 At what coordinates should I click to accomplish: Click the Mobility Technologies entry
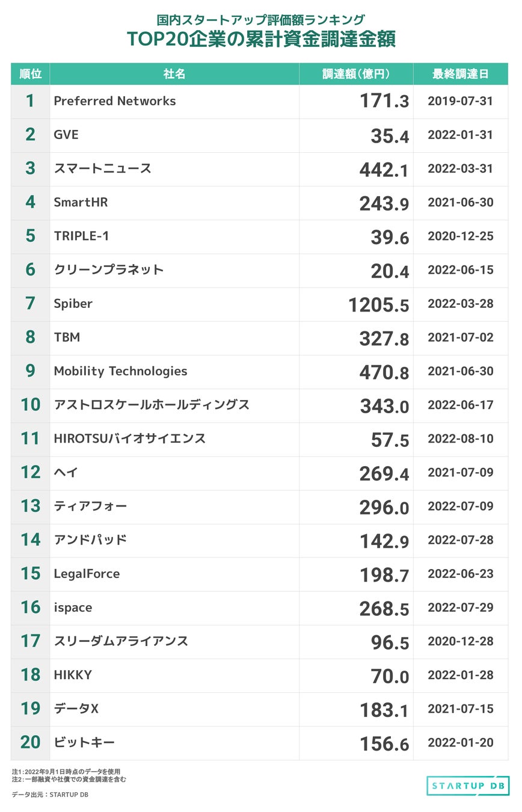pyautogui.click(x=120, y=371)
